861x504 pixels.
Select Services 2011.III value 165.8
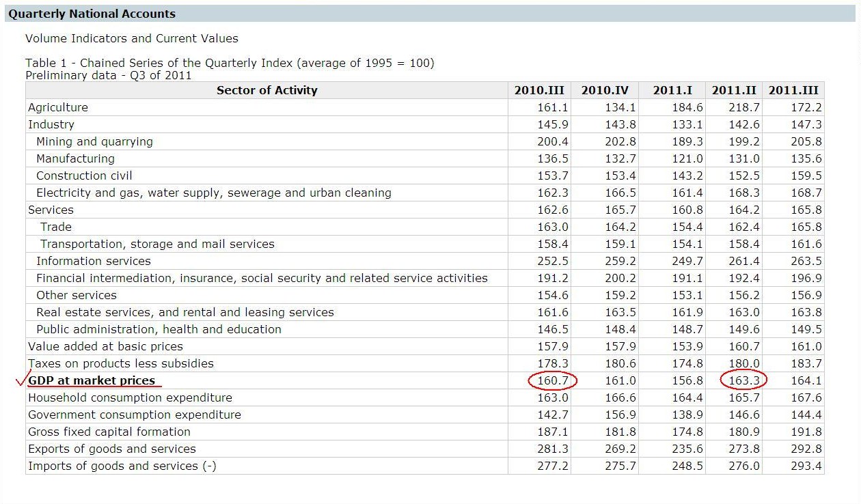pyautogui.click(x=806, y=210)
